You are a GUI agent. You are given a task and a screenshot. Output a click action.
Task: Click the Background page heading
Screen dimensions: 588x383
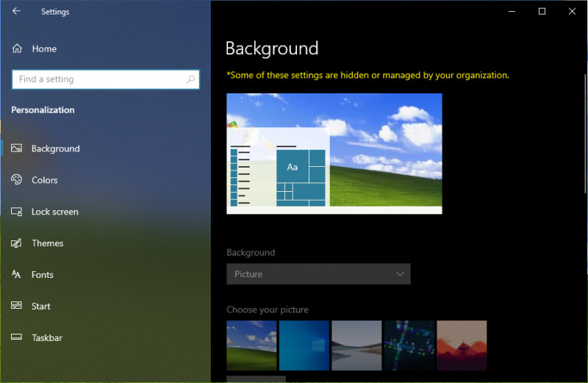[x=272, y=49]
